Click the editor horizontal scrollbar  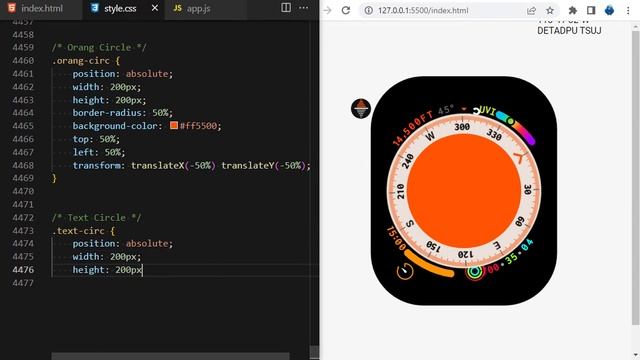[170, 356]
